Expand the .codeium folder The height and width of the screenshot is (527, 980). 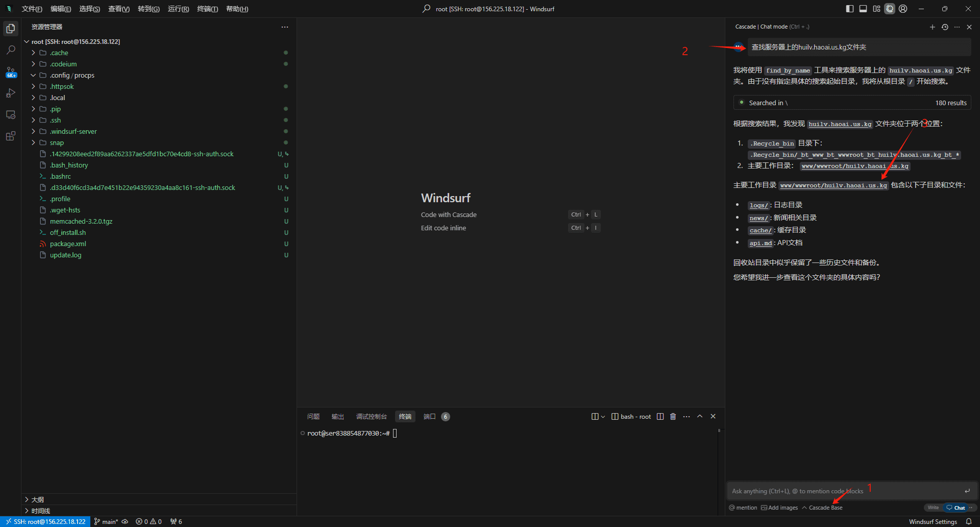point(158,64)
